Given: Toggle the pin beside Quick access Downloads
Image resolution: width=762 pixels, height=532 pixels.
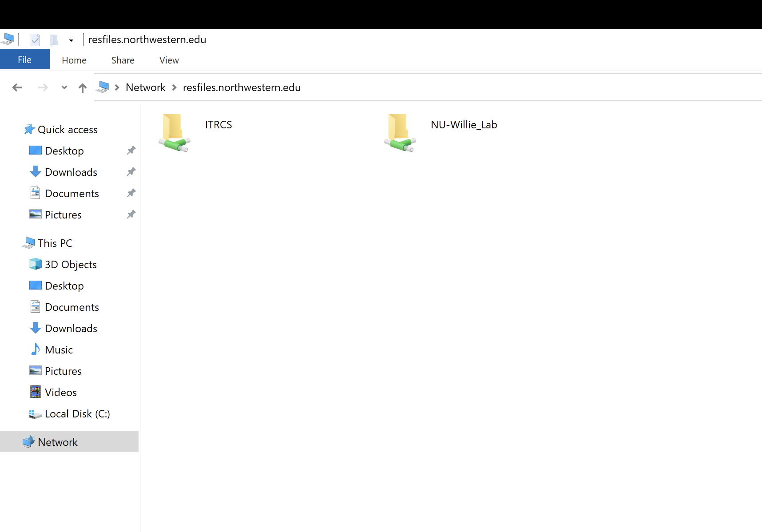Looking at the screenshot, I should point(131,172).
